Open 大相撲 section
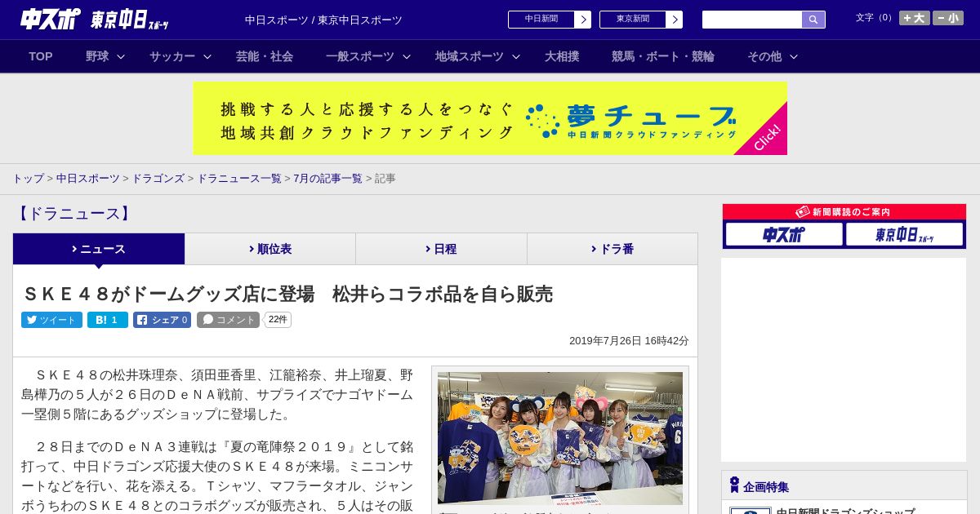Screen dimensions: 980x514 click(562, 56)
